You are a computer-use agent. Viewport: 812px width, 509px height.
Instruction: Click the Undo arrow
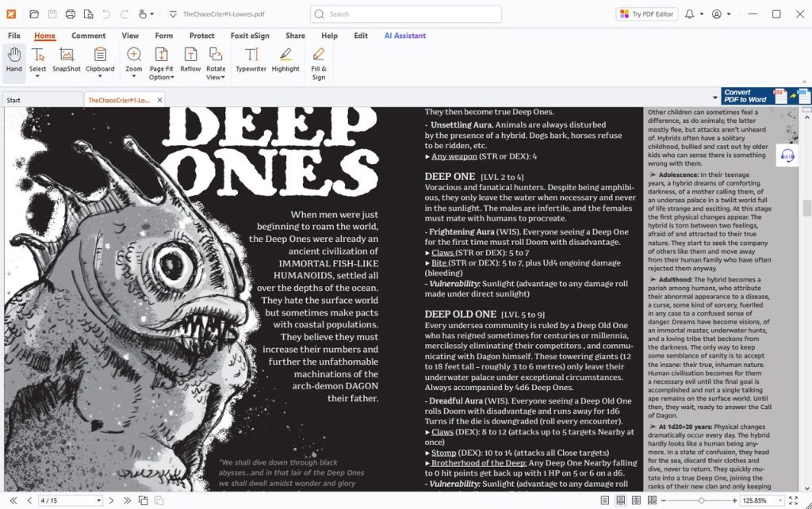point(106,14)
